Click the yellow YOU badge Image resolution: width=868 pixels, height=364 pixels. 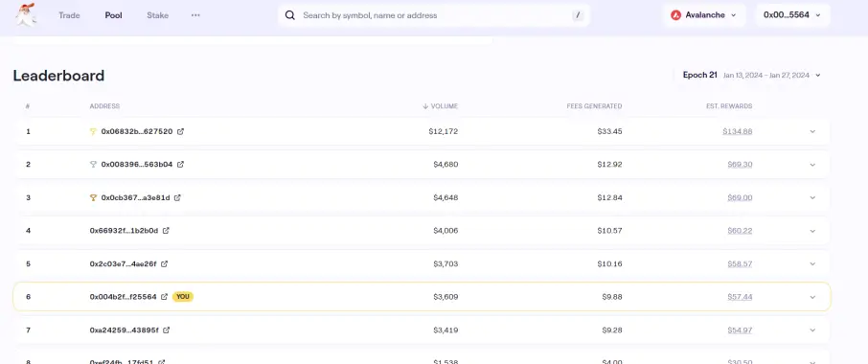(183, 297)
